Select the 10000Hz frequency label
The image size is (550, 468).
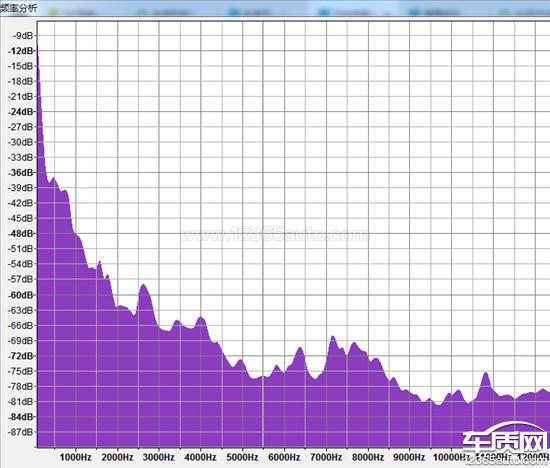pyautogui.click(x=451, y=457)
